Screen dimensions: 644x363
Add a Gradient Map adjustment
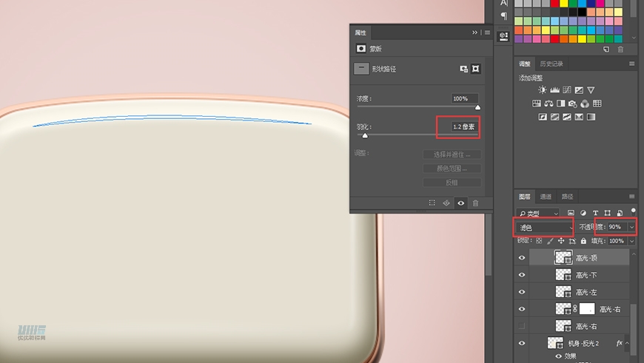point(591,117)
